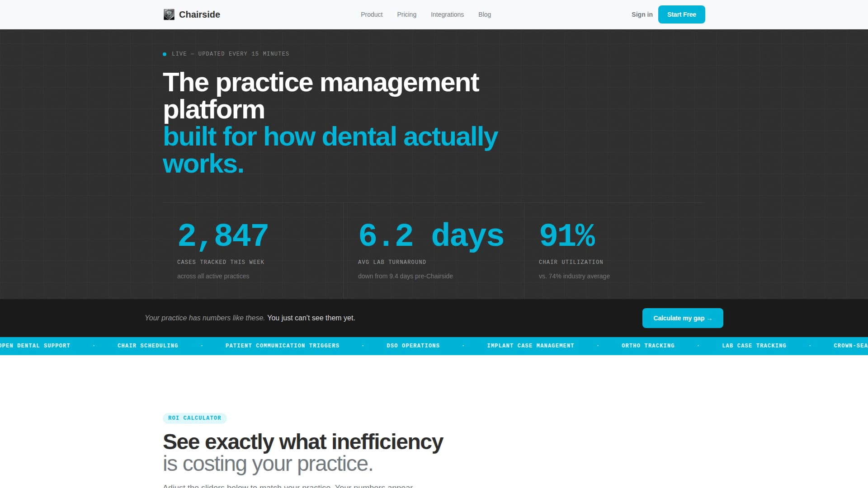Click 'PATIENT COMMUNICATION TRIGGERS' in the ticker
868x488 pixels.
283,346
